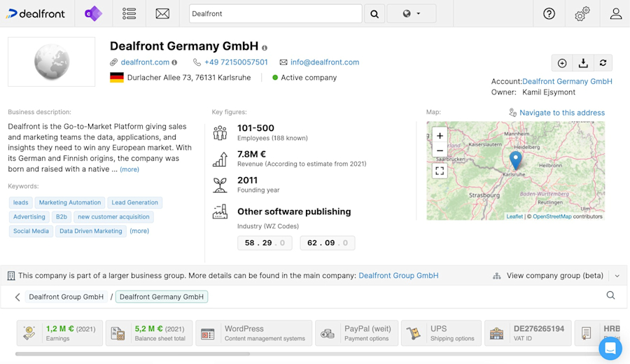Open the mail envelope icon in top bar
The image size is (630, 364).
(x=162, y=14)
